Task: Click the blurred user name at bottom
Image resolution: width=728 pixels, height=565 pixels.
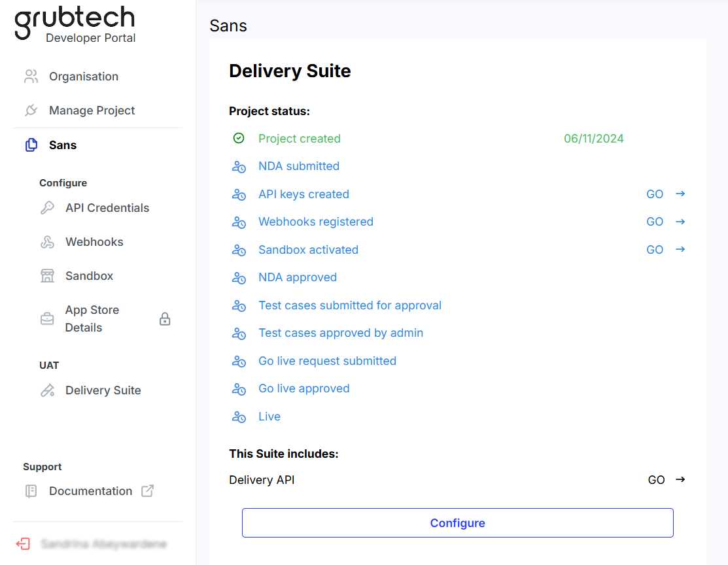Action: click(x=104, y=544)
